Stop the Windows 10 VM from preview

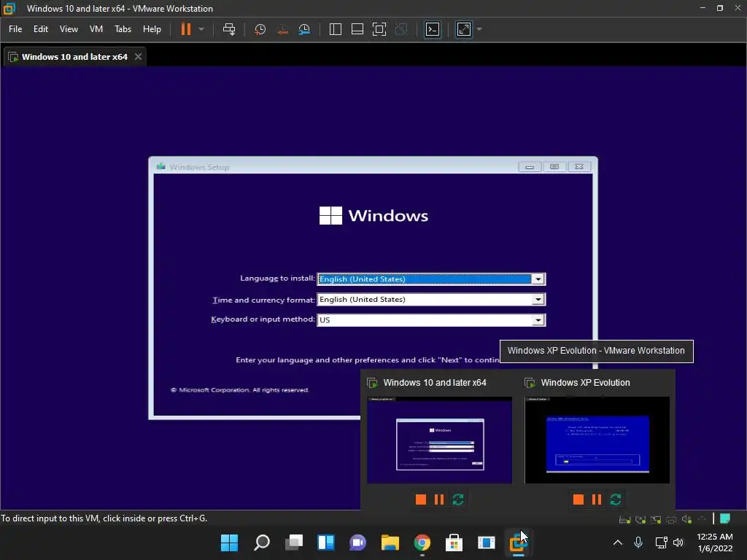[421, 499]
